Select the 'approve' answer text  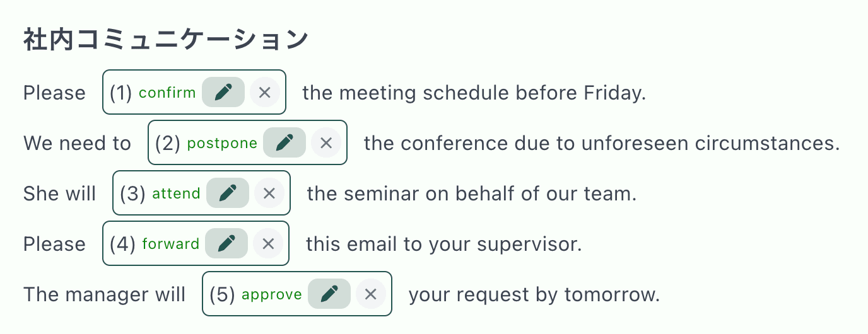click(272, 294)
